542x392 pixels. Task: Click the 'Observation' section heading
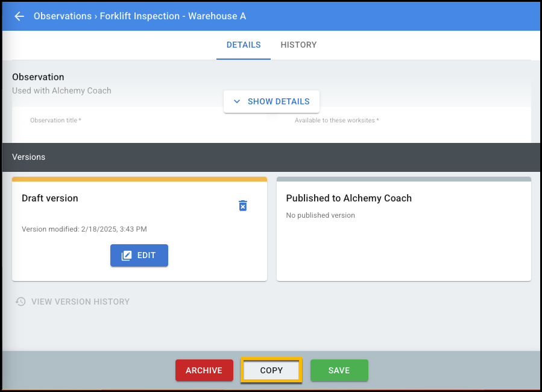[x=38, y=77]
